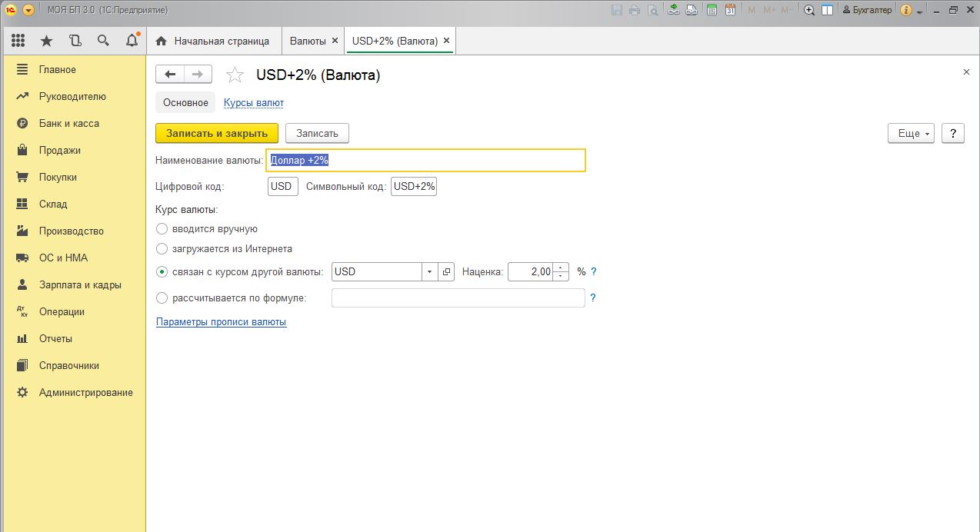The image size is (980, 532).
Task: Click the 'Записать и закрыть' button
Action: point(217,133)
